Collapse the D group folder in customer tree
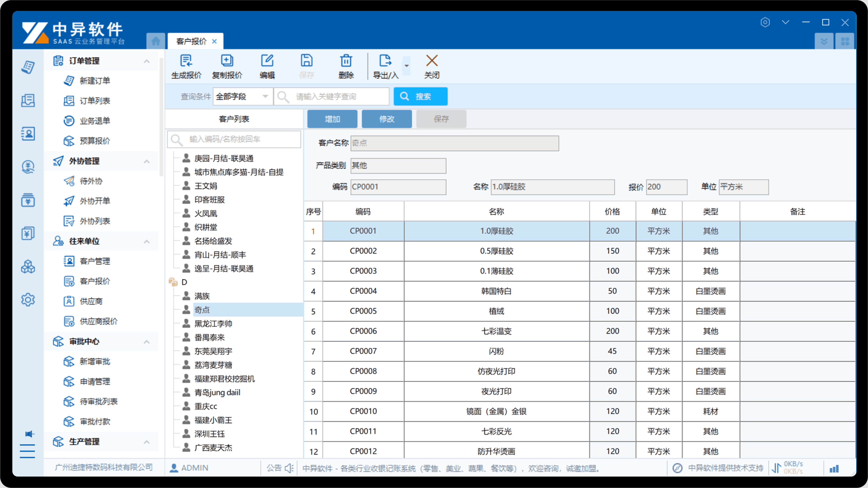This screenshot has width=868, height=488. click(x=173, y=282)
